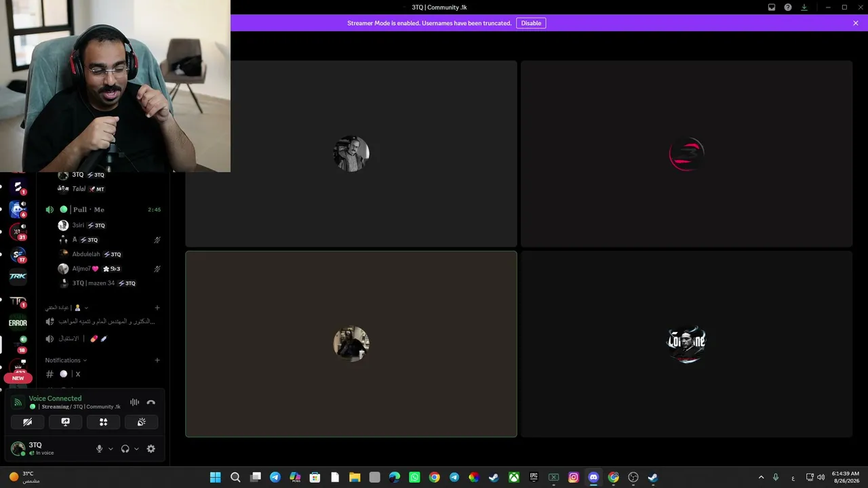Join the الاستقبال voice channel
The width and height of the screenshot is (868, 488).
[103, 338]
